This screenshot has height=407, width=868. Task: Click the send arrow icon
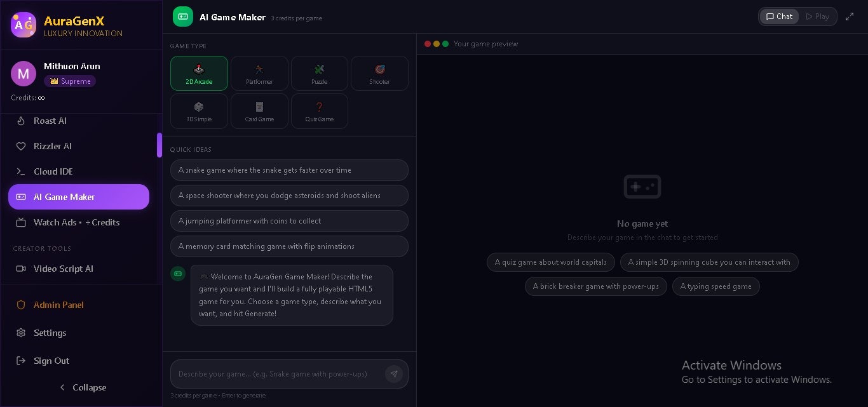coord(394,374)
